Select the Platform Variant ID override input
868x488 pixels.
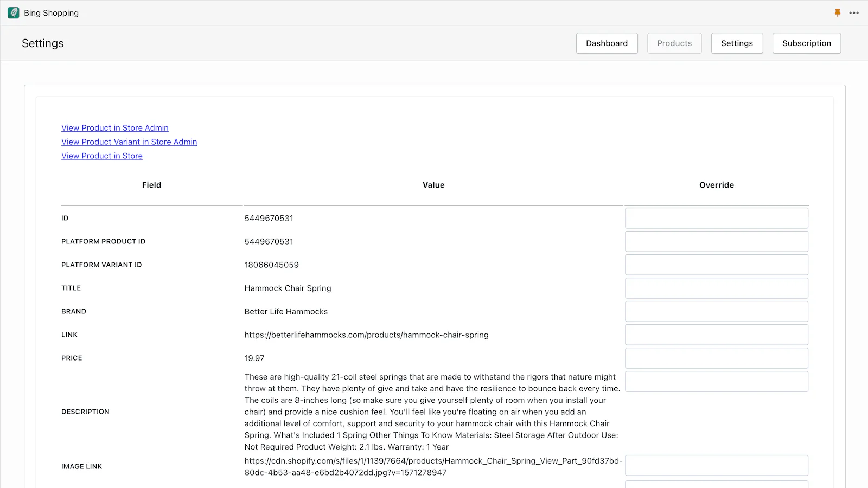716,265
